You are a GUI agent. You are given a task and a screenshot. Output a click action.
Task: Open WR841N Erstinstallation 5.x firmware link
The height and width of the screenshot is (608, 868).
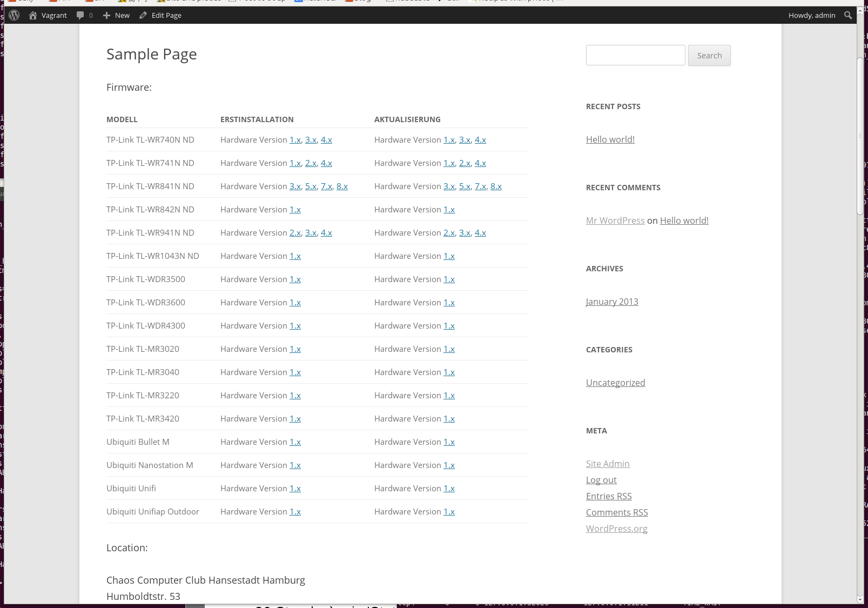[x=311, y=186]
